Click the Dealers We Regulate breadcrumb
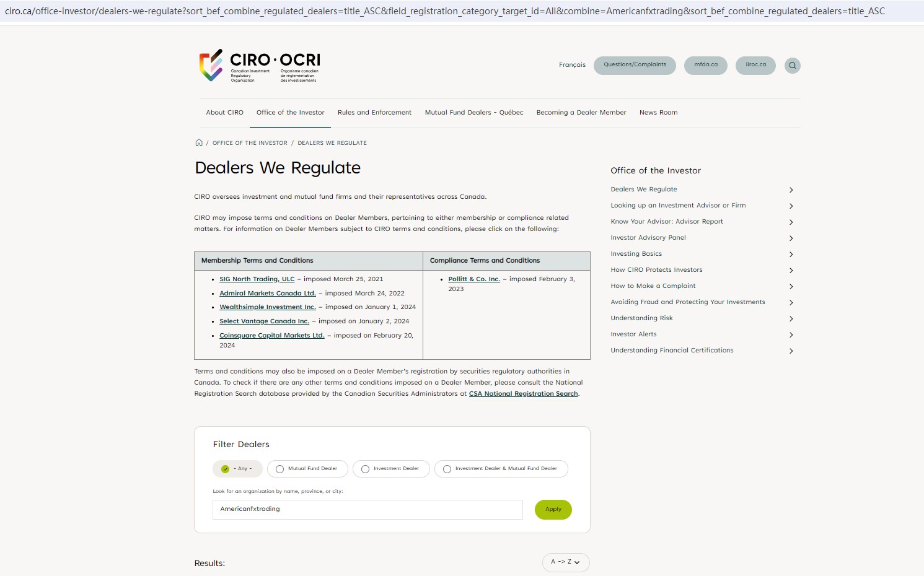Image resolution: width=924 pixels, height=576 pixels. click(332, 143)
